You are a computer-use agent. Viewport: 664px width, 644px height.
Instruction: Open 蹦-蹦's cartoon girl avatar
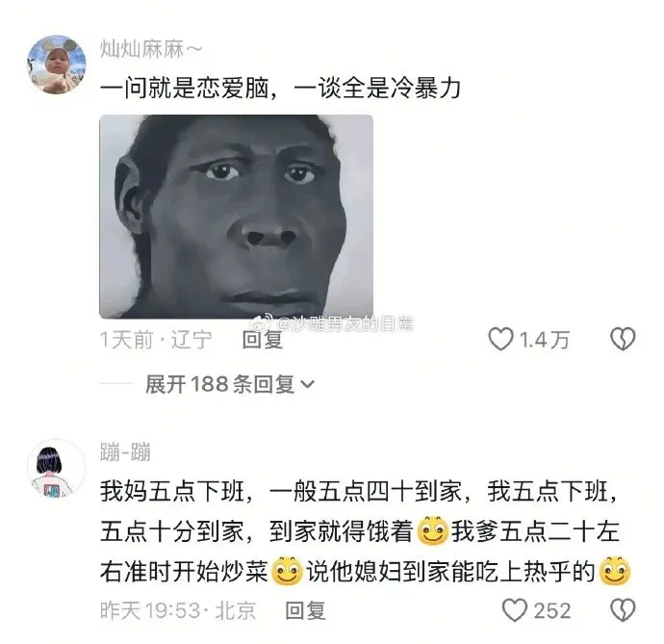point(57,468)
